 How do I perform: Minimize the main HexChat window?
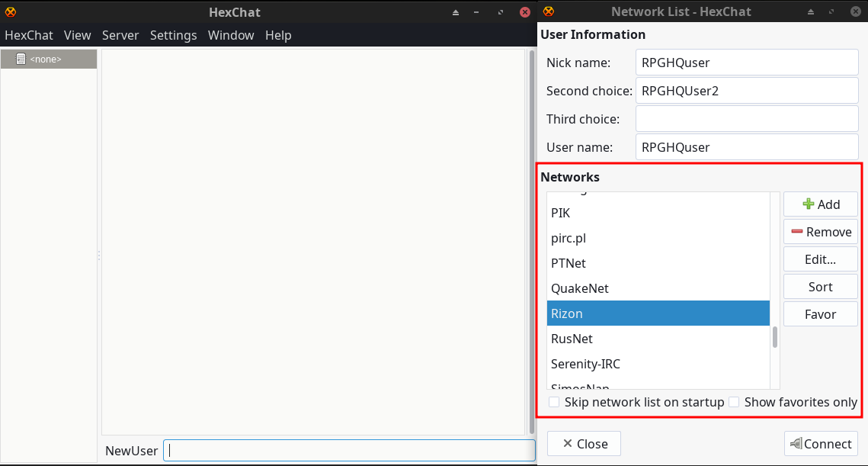476,12
